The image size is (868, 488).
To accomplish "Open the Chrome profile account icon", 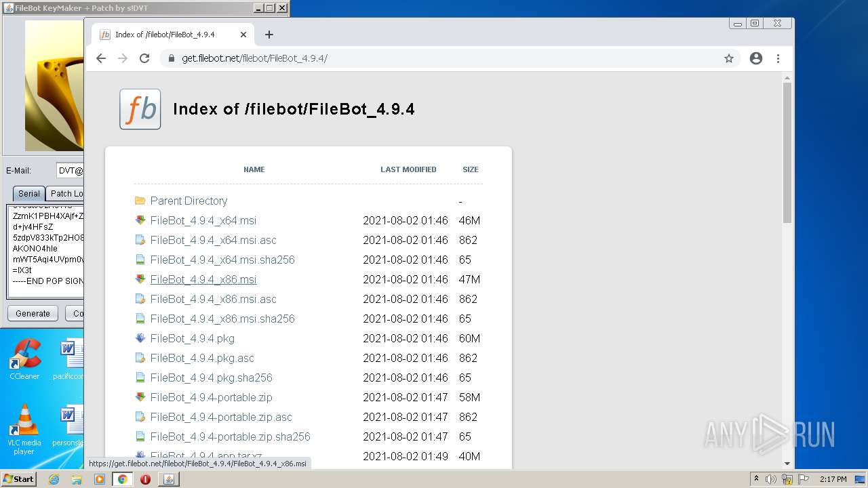I will [756, 58].
